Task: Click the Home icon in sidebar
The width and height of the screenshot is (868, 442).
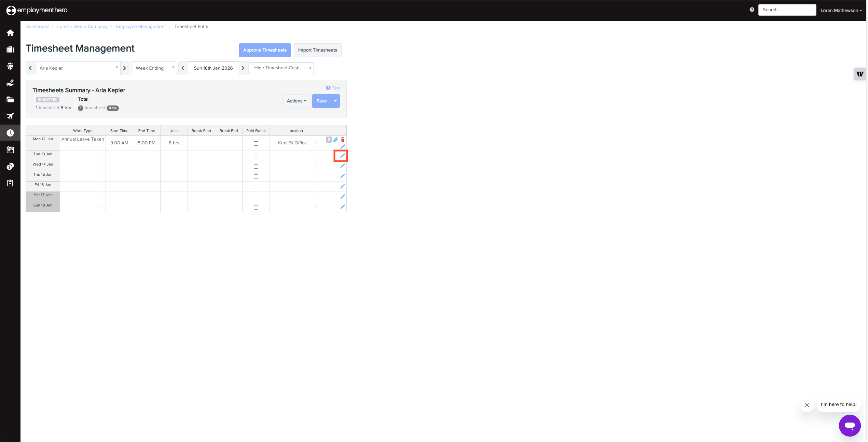Action: coord(10,33)
